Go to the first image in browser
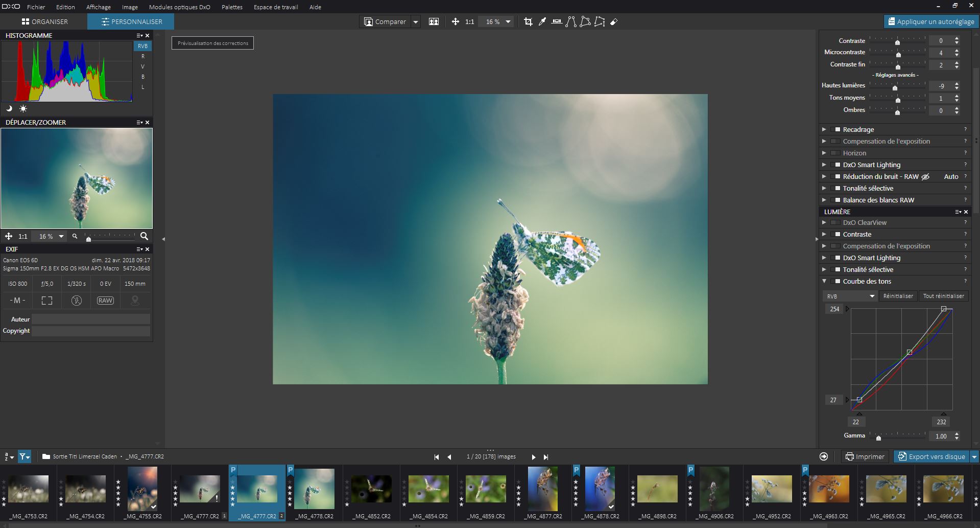This screenshot has width=980, height=528. pos(437,457)
